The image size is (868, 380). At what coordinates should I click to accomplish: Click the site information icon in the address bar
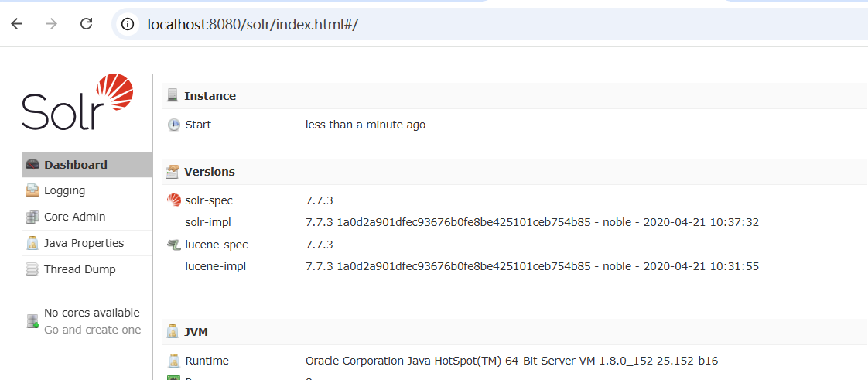tap(128, 24)
